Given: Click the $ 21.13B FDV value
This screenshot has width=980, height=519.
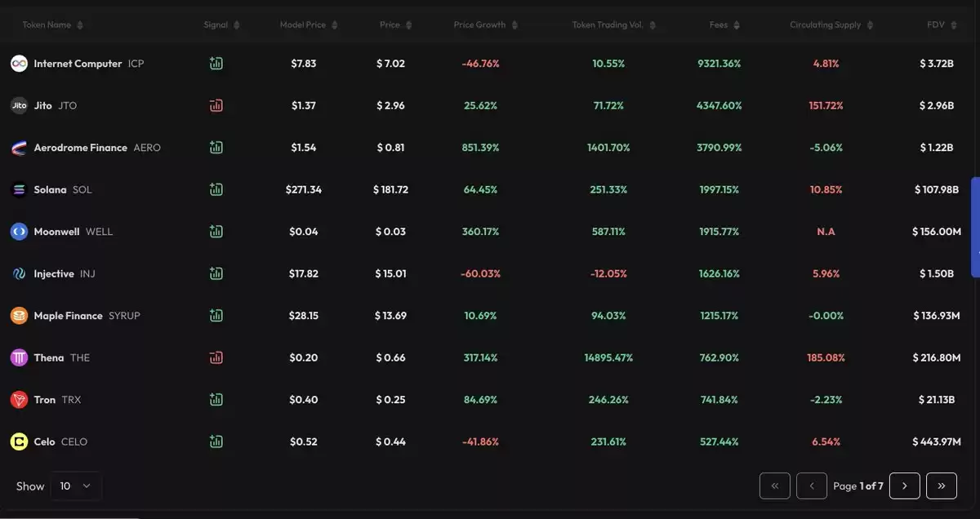Looking at the screenshot, I should pyautogui.click(x=937, y=400).
